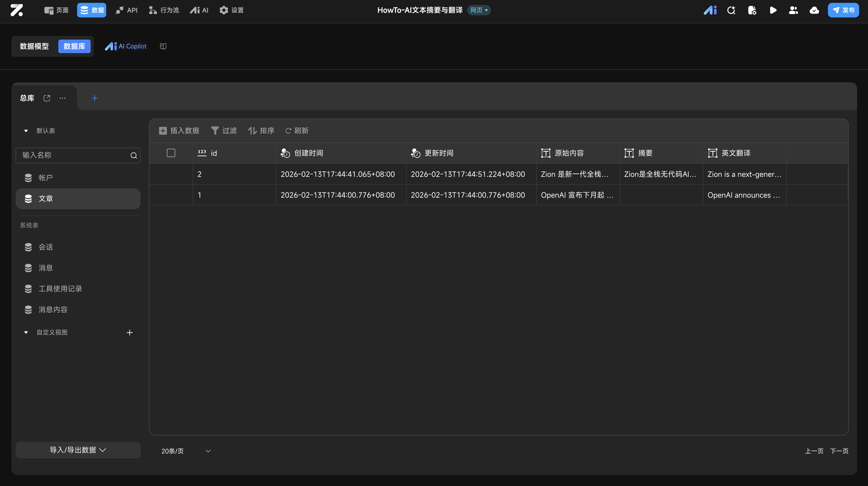This screenshot has height=486, width=868.
Task: Click the 发布 publish button
Action: 843,10
